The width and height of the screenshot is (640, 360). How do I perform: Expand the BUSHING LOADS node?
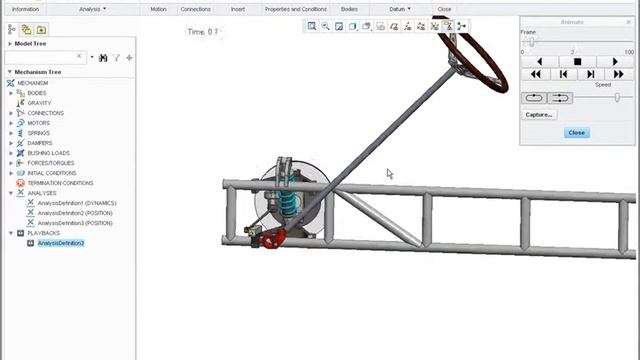pos(11,153)
